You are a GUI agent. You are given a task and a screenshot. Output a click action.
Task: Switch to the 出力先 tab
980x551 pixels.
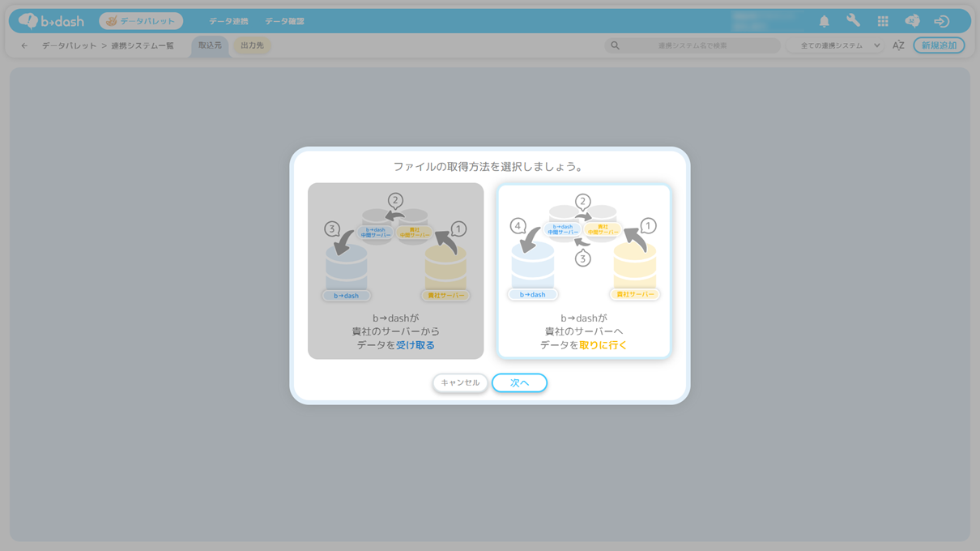click(x=253, y=46)
